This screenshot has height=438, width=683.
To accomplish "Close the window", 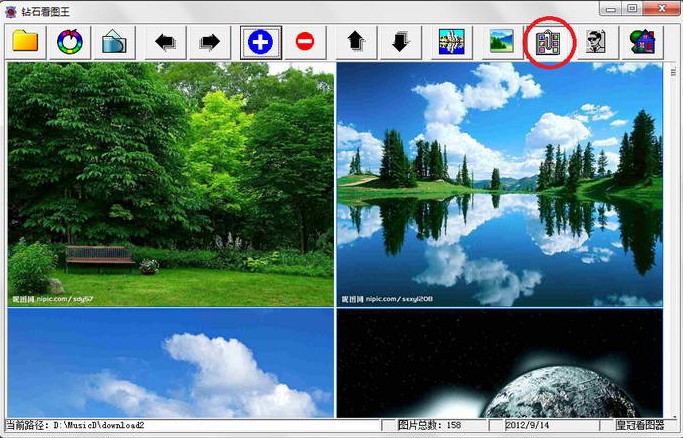I will pyautogui.click(x=661, y=8).
